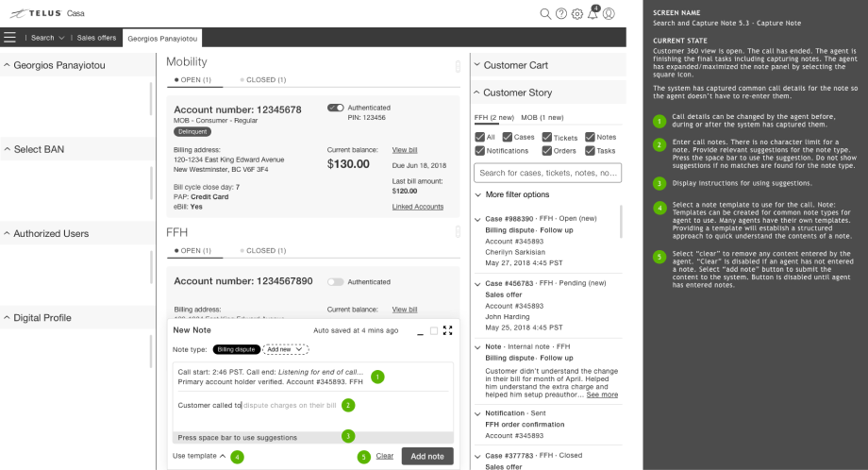Open the hamburger menu icon
Viewport: 868px width, 470px height.
tap(9, 38)
